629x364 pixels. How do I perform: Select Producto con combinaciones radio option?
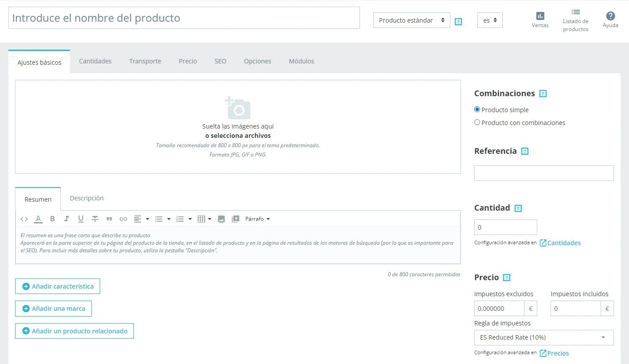pos(477,122)
